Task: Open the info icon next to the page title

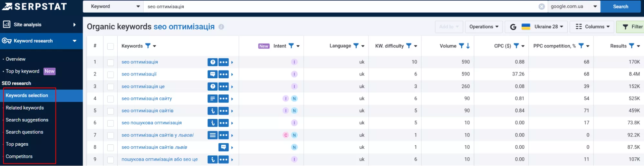Action: pyautogui.click(x=221, y=27)
